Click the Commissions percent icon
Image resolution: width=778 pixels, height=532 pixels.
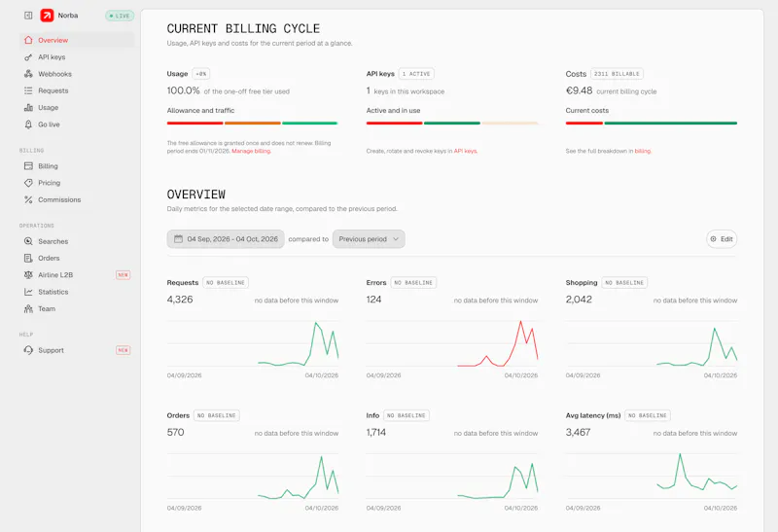[28, 200]
